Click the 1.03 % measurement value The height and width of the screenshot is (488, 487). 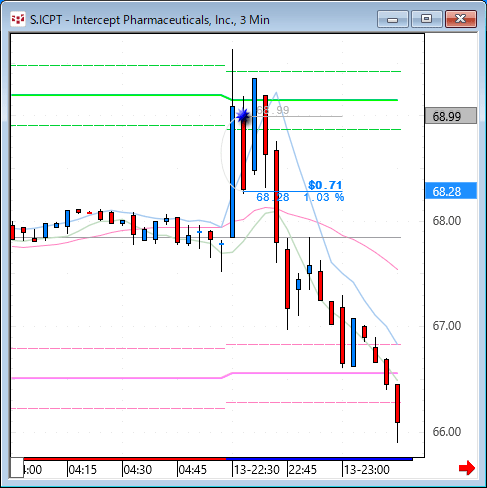pos(324,197)
